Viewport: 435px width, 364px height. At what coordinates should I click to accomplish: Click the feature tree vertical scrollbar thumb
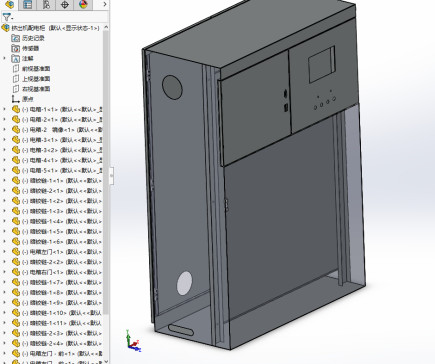(x=106, y=172)
